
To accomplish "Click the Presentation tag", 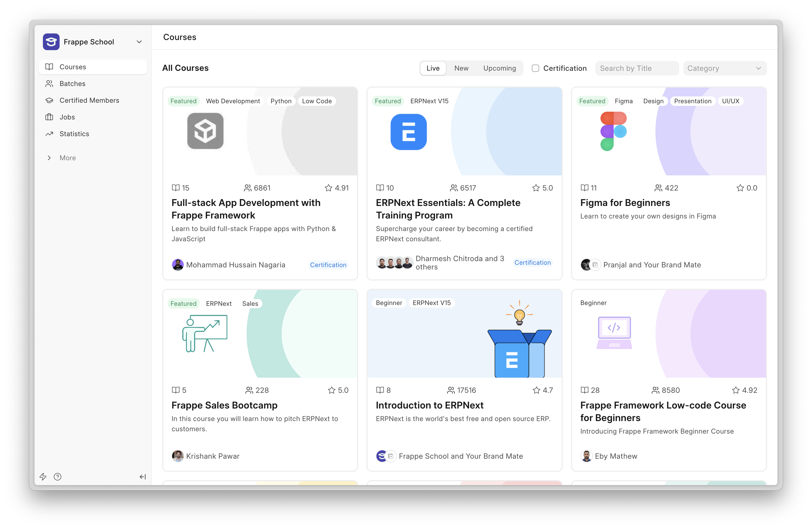I will pos(693,101).
